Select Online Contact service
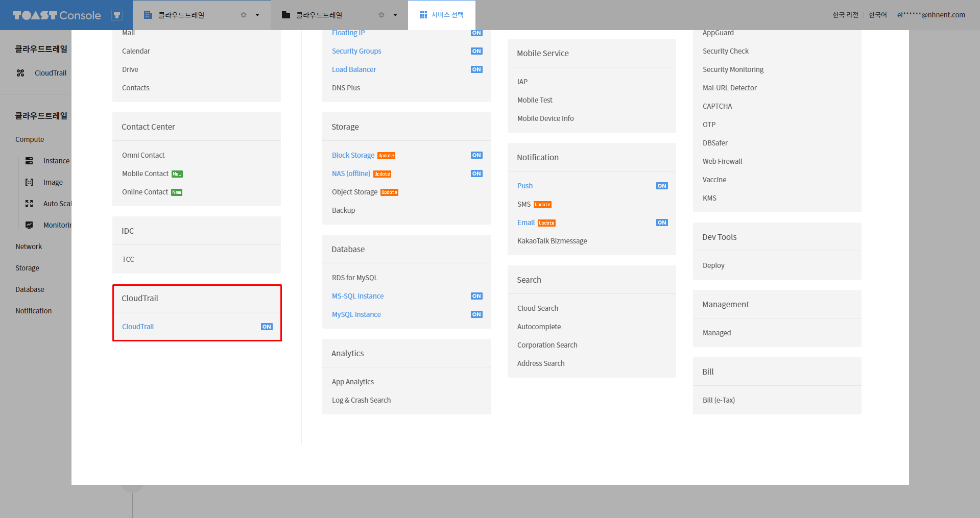 (145, 192)
